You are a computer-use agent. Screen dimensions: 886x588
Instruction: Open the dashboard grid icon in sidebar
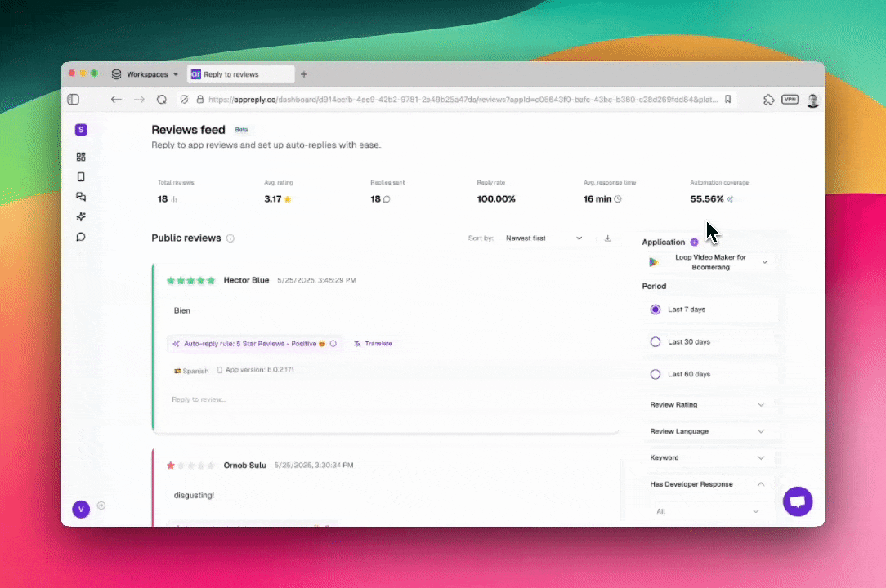coord(81,157)
